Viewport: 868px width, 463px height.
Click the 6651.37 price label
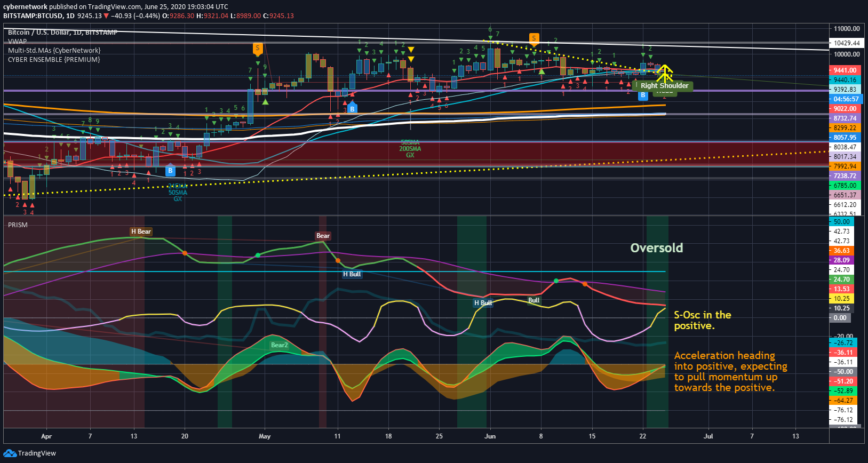(845, 195)
